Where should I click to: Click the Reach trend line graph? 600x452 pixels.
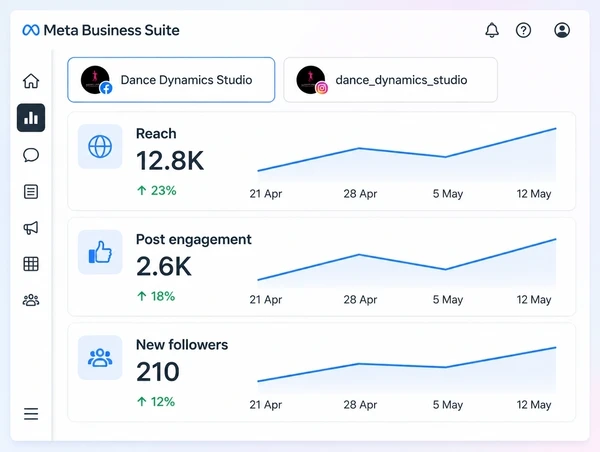[407, 153]
